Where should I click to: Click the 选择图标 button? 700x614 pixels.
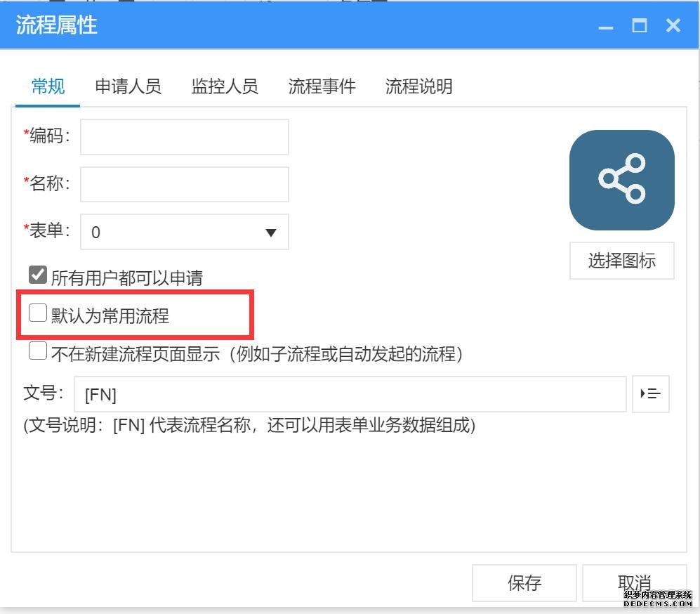click(x=622, y=261)
